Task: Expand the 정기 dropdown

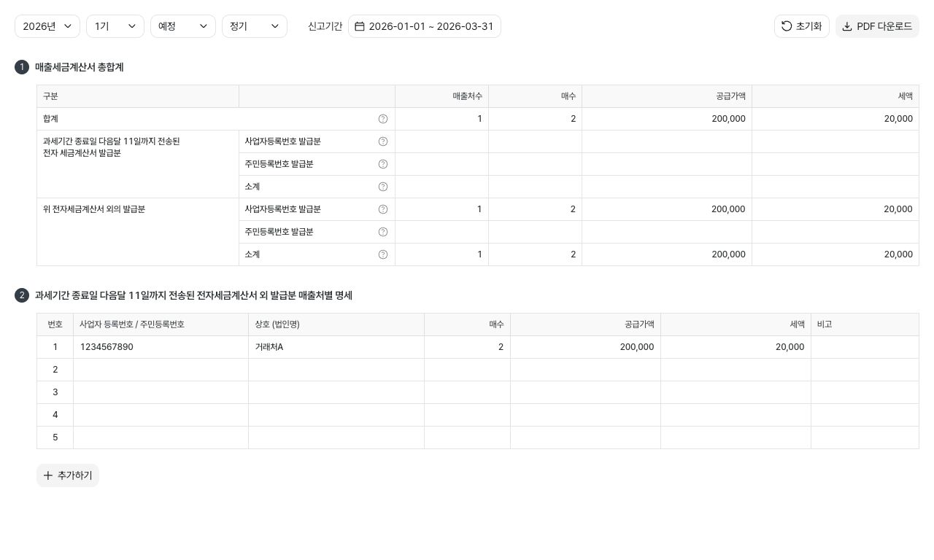Action: pos(255,26)
